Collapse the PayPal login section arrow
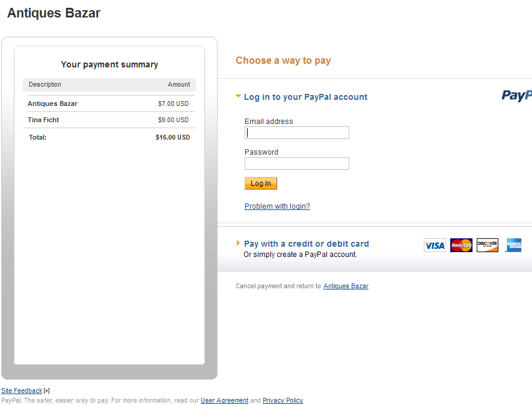 click(239, 96)
